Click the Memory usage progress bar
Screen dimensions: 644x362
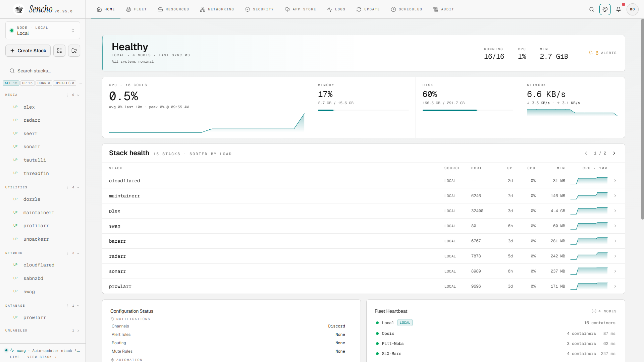click(363, 110)
